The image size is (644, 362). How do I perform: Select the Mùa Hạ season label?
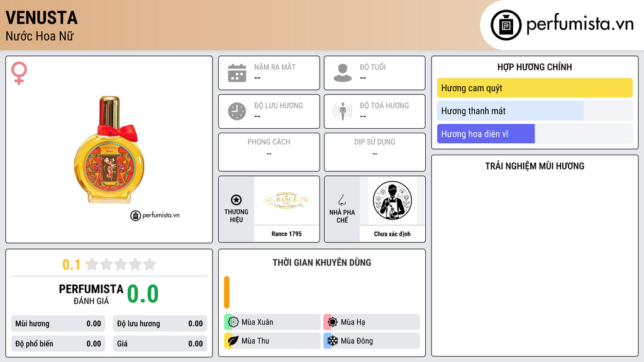[353, 322]
